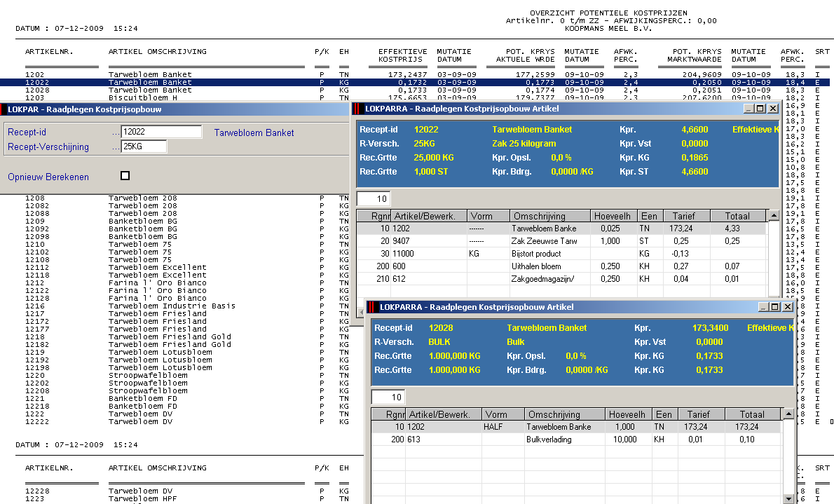This screenshot has height=504, width=834.
Task: Click the highlighted report row for article 12022
Action: [414, 83]
